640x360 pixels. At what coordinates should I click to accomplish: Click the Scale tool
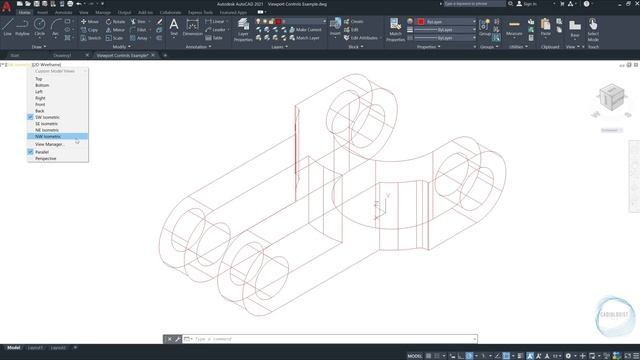pyautogui.click(x=114, y=38)
